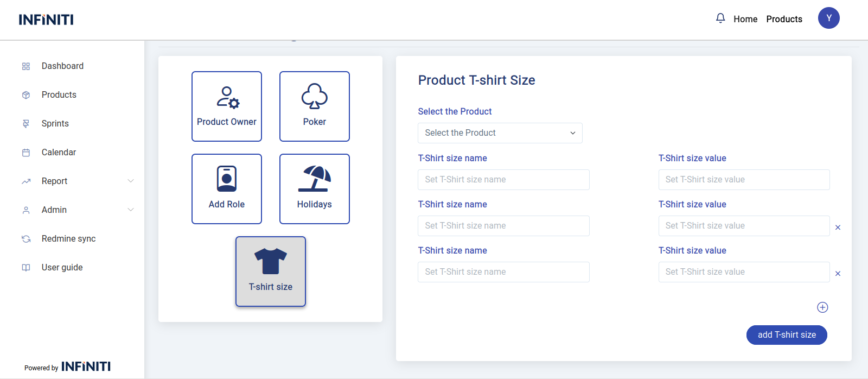Click the notification bell icon

(720, 18)
